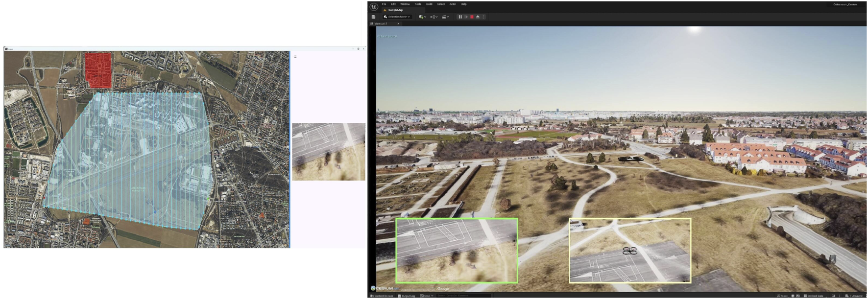The width and height of the screenshot is (868, 299).
Task: Open the File menu
Action: coord(384,4)
